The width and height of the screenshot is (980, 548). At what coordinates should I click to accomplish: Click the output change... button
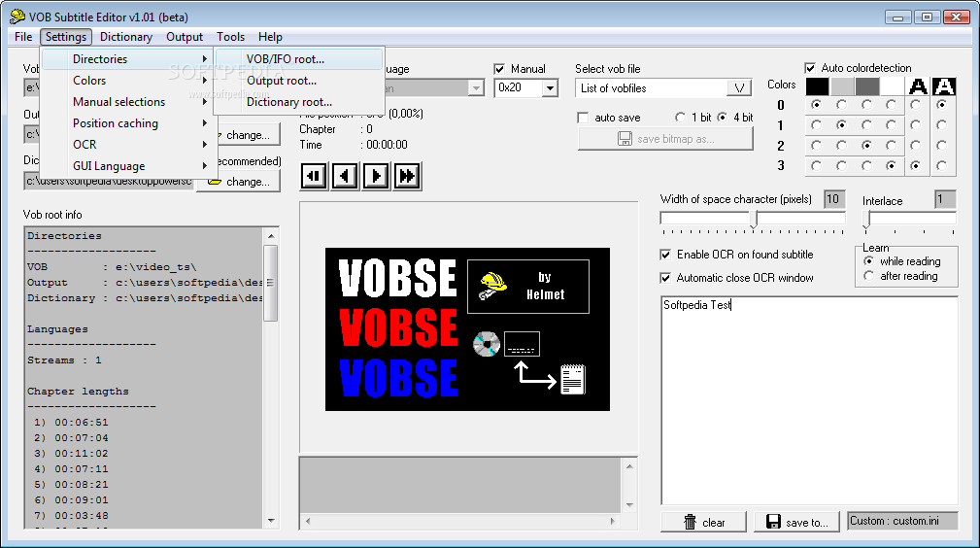click(247, 134)
